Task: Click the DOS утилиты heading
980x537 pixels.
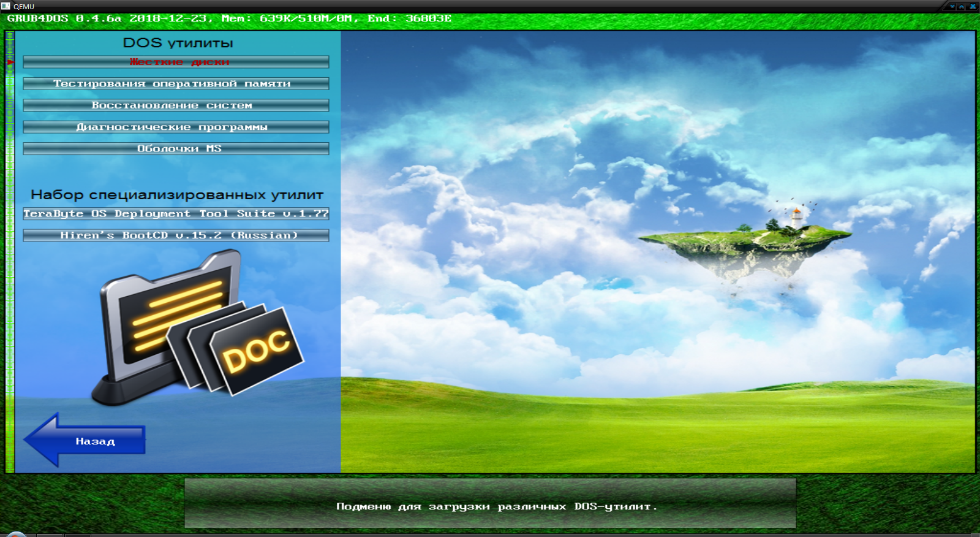Action: pos(178,43)
